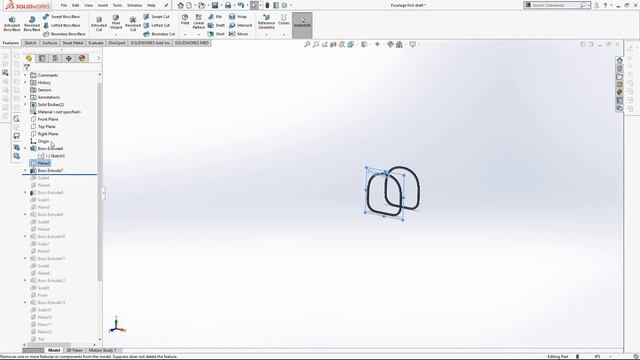Pick the Rib feature tool
This screenshot has height=360, width=640.
coord(215,17)
